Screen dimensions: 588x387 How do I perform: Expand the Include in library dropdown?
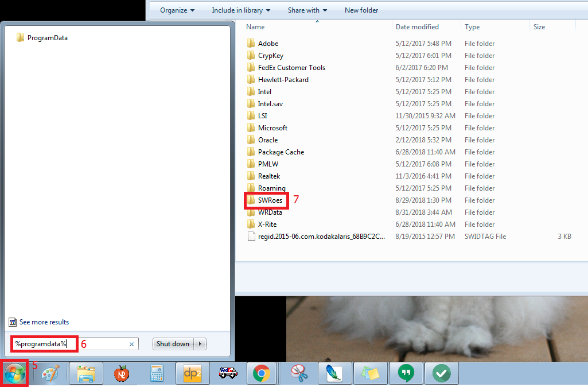(241, 10)
